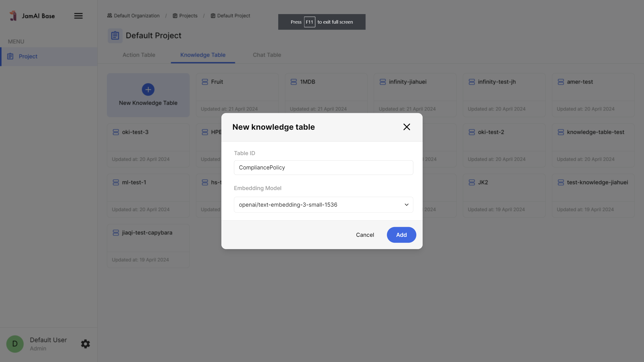Click the hamburger menu icon in sidebar
Viewport: 644px width, 362px height.
pos(78,16)
